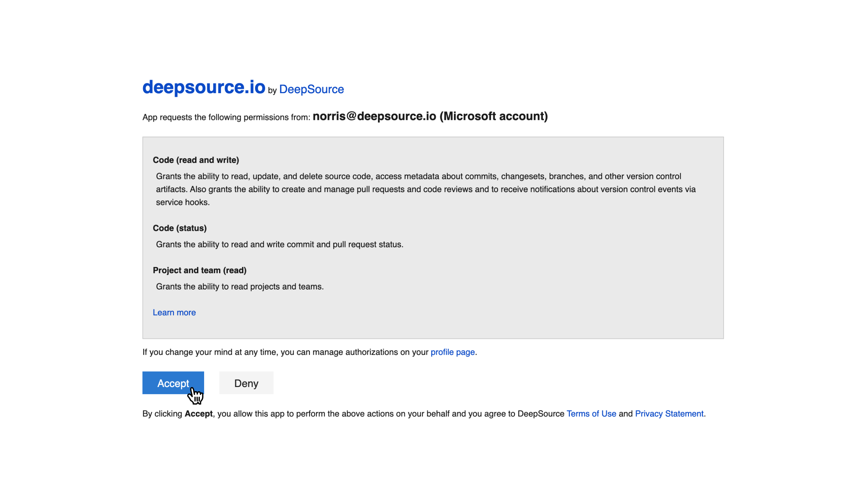
Task: Click the deepsource.io app title link
Action: [x=203, y=87]
